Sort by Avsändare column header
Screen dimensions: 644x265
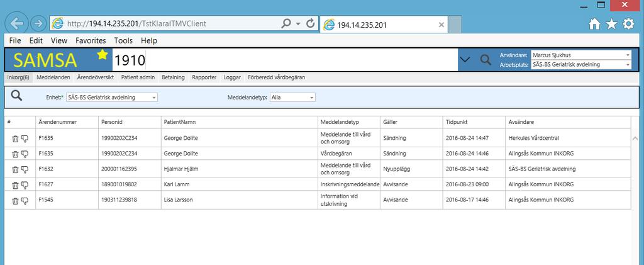568,123
